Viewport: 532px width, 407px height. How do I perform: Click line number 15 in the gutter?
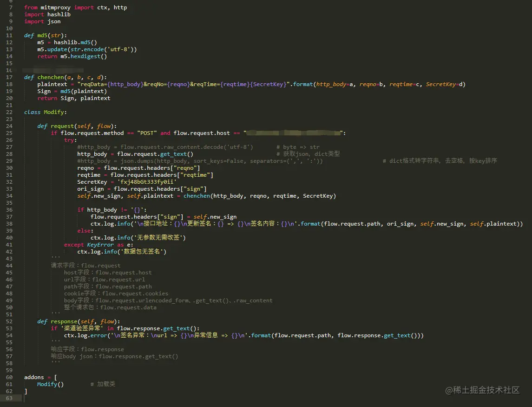pos(9,63)
